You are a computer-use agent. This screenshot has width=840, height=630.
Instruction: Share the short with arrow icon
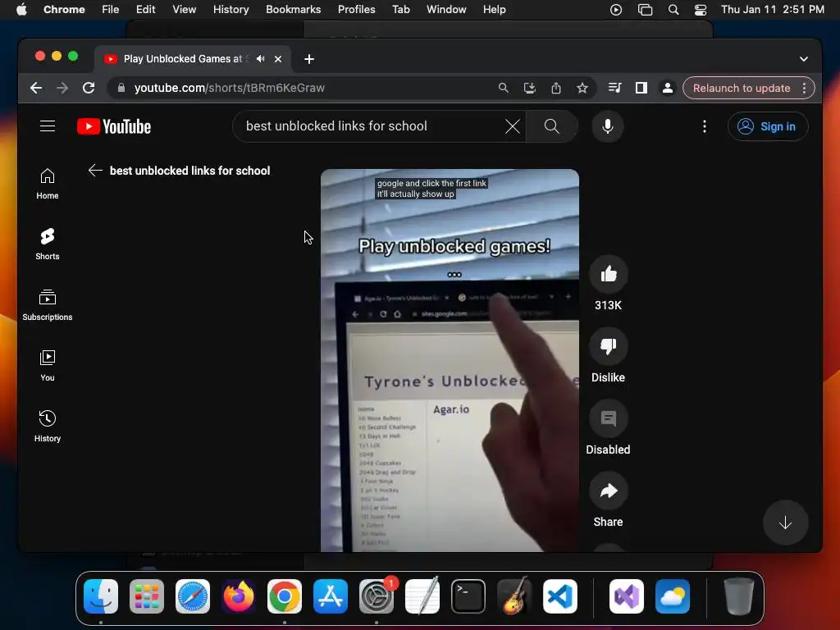tap(608, 491)
